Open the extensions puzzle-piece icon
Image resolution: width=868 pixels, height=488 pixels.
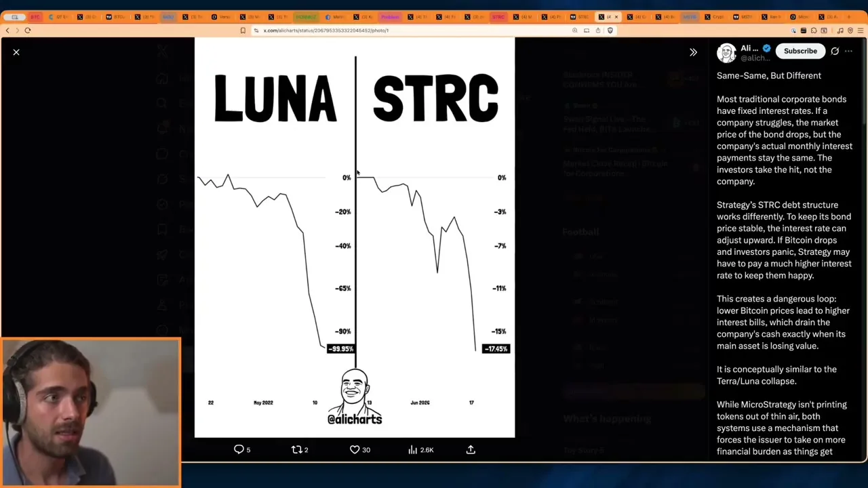pyautogui.click(x=814, y=30)
